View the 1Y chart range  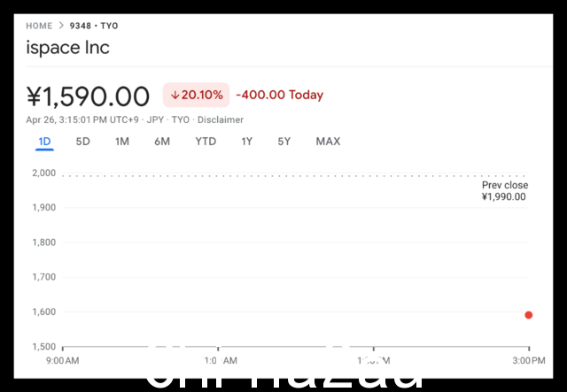click(247, 142)
